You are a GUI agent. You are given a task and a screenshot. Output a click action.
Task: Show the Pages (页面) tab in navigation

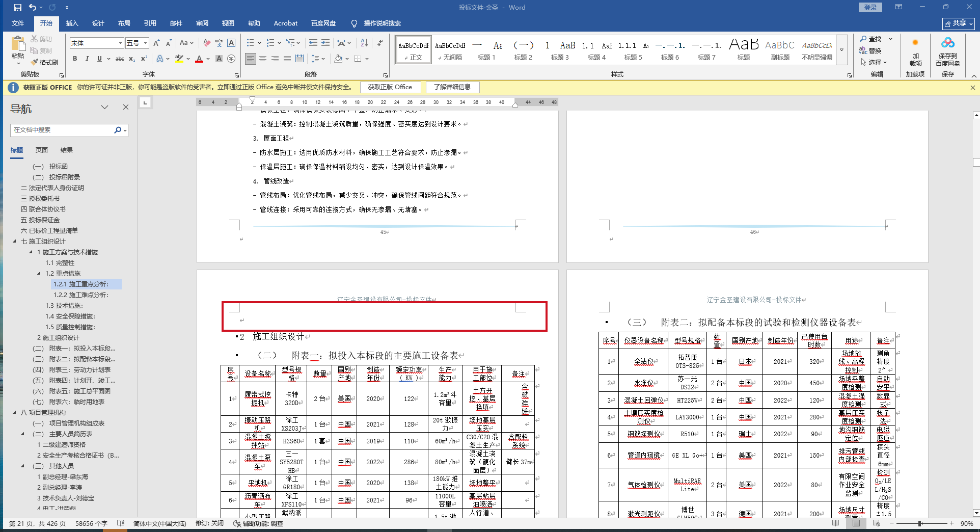[42, 150]
